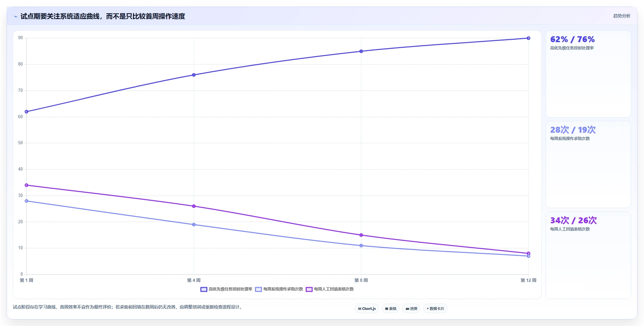Select the light-blue 11 point at 第 8 周
Viewport: 644px width, 326px height.
[361, 246]
